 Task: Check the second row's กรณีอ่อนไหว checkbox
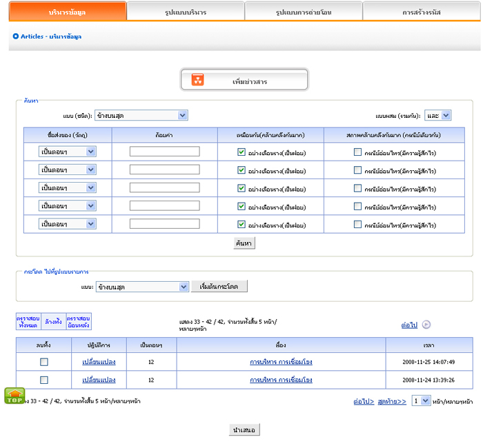pos(357,170)
